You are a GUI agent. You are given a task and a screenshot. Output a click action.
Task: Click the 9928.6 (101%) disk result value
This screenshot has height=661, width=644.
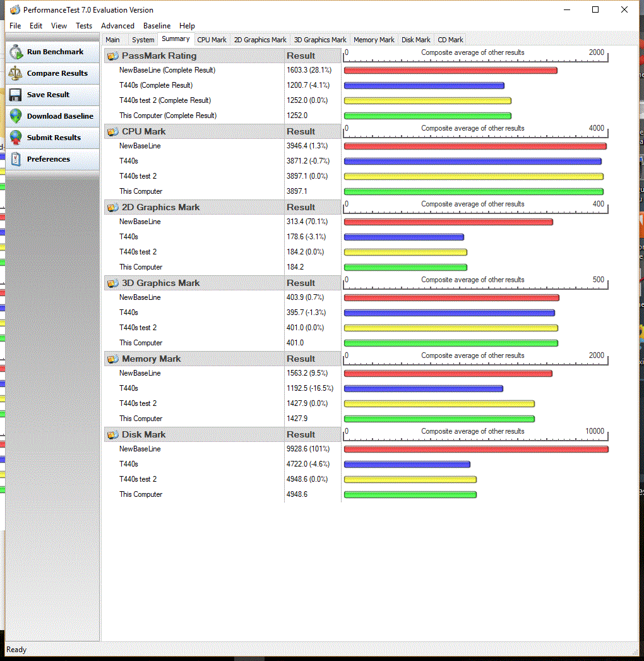coord(308,449)
